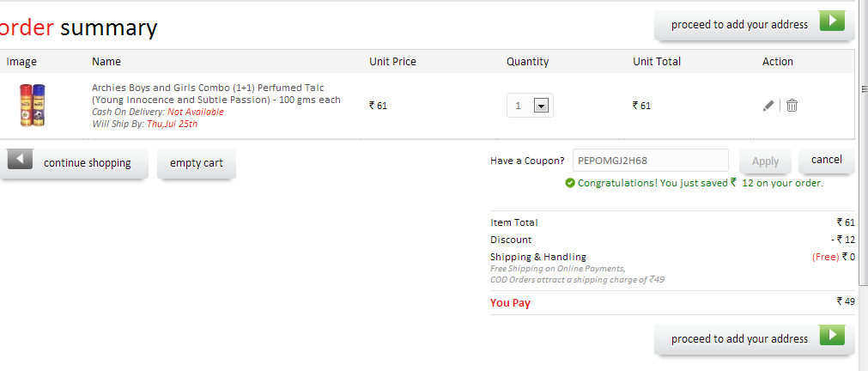Click the Quantity column header
The height and width of the screenshot is (371, 868).
coord(527,62)
